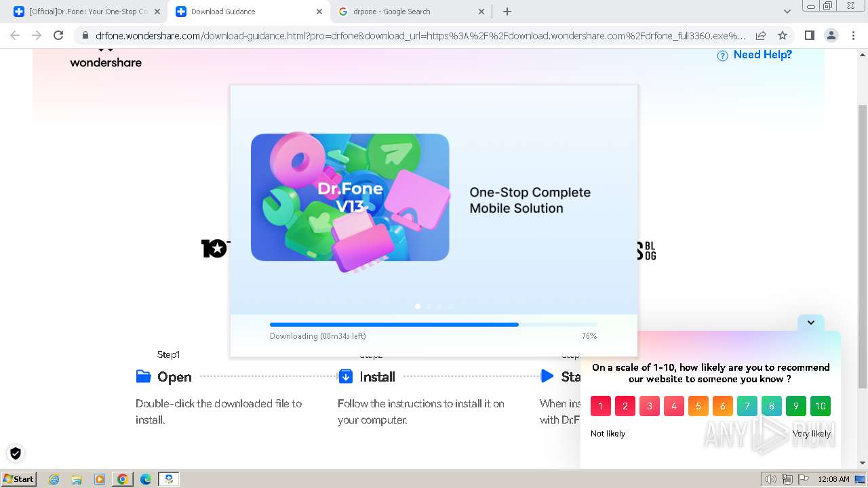Viewport: 868px width, 488px height.
Task: Click the system clock 12:08 AM
Action: pos(833,479)
